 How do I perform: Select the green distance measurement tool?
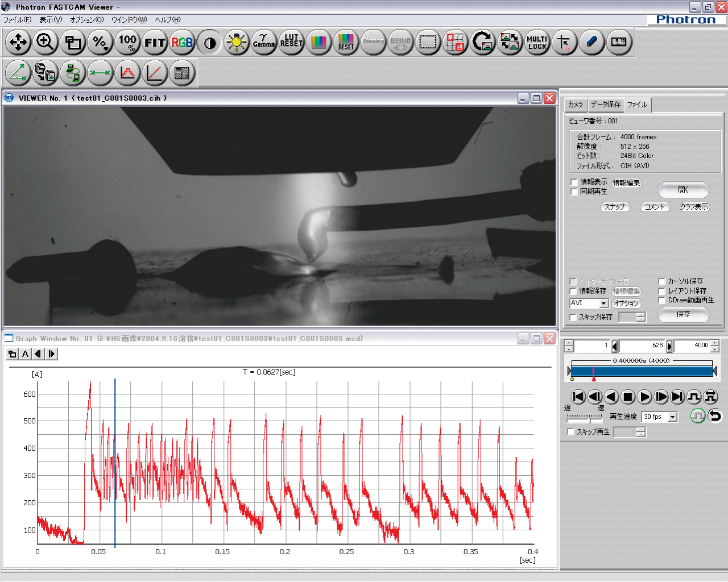[x=100, y=73]
